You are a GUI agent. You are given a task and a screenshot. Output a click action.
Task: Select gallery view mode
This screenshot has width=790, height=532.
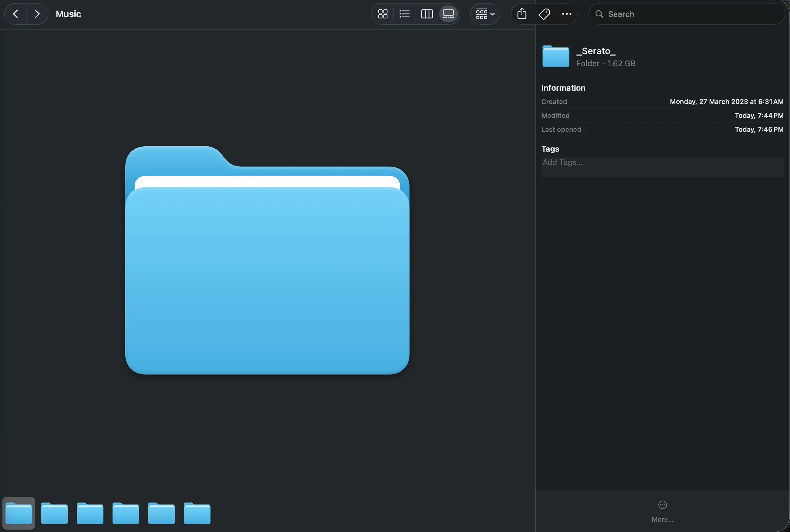tap(449, 14)
